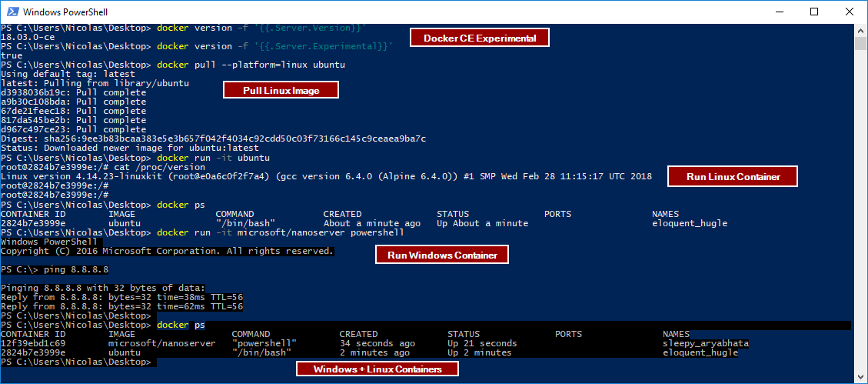
Task: Click the "powershell" command cell of sleepy_aryabhata
Action: tap(264, 343)
